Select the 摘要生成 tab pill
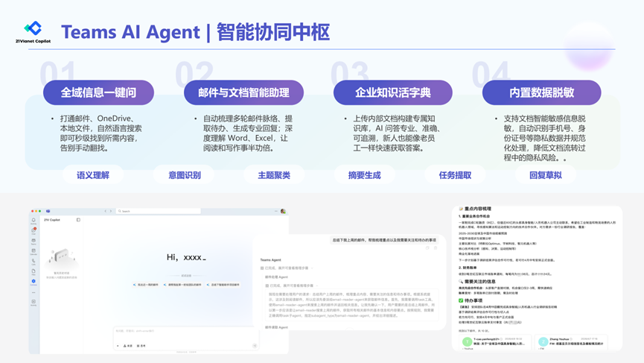Screen dimensions: 644x363 364,175
